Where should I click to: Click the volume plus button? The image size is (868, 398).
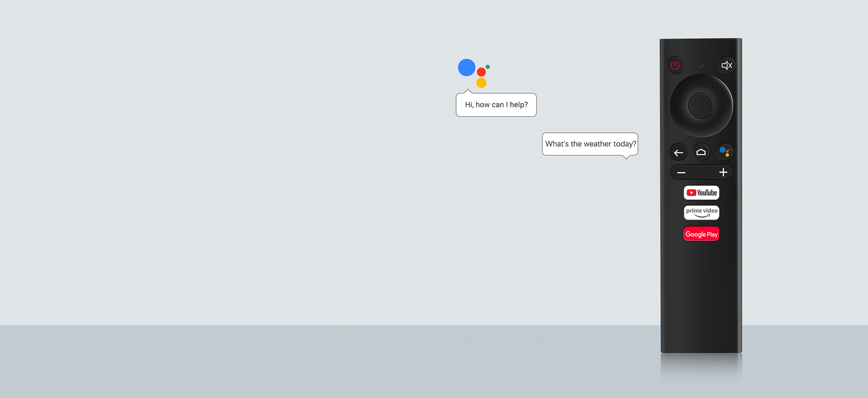pos(723,172)
